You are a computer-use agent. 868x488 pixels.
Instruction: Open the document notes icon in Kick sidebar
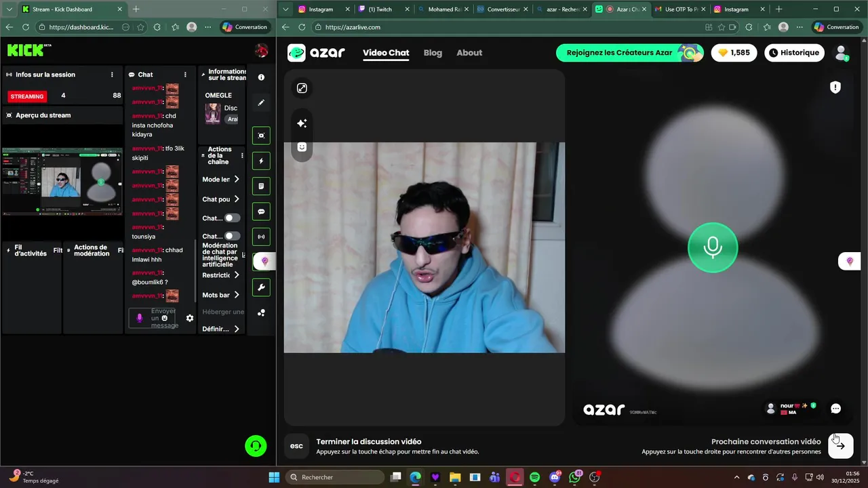[261, 186]
